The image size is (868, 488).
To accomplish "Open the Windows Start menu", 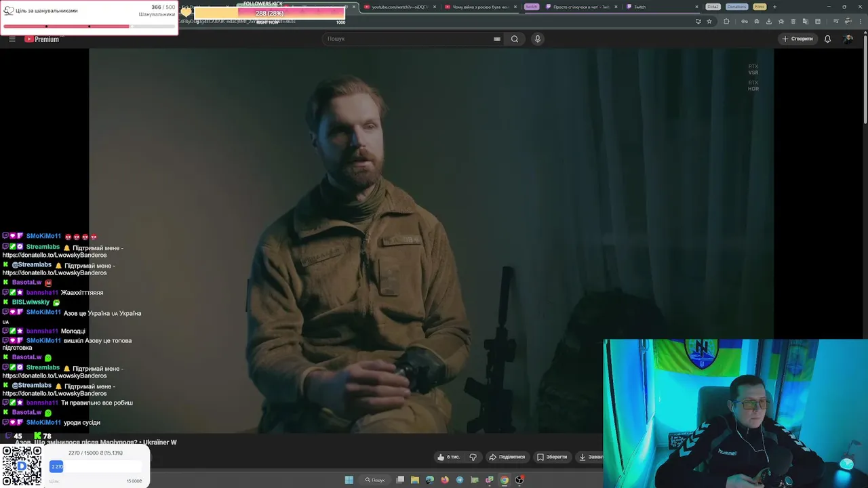I will pyautogui.click(x=349, y=480).
